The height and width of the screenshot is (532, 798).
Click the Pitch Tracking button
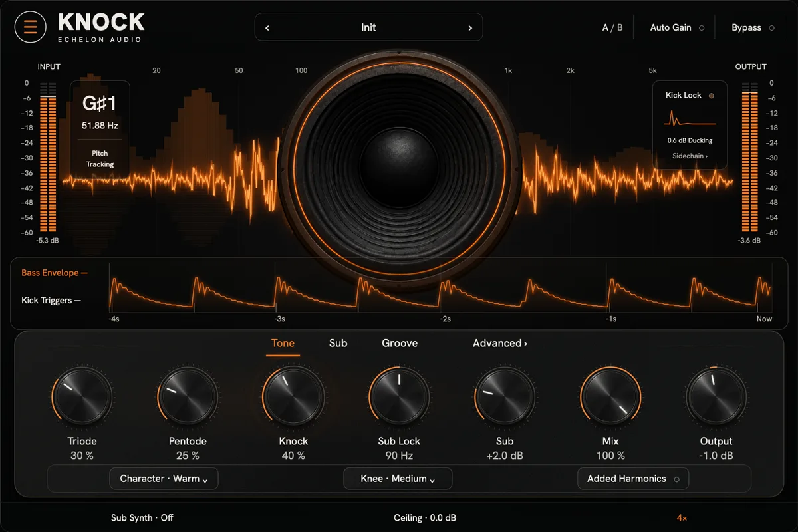point(100,158)
